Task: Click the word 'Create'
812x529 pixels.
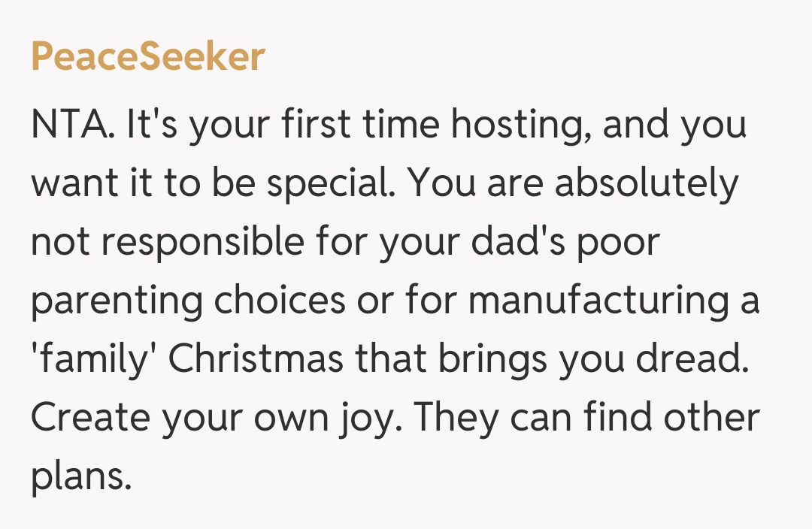Action: tap(84, 419)
